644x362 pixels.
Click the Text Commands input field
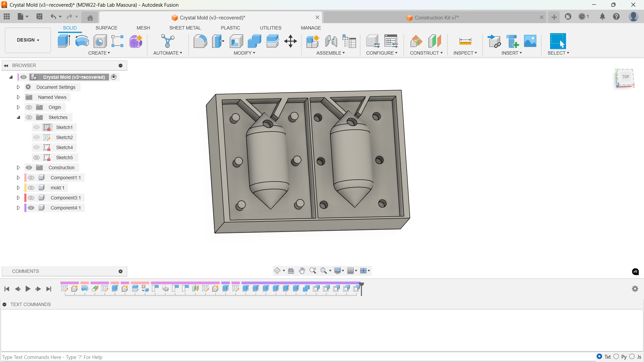298,357
